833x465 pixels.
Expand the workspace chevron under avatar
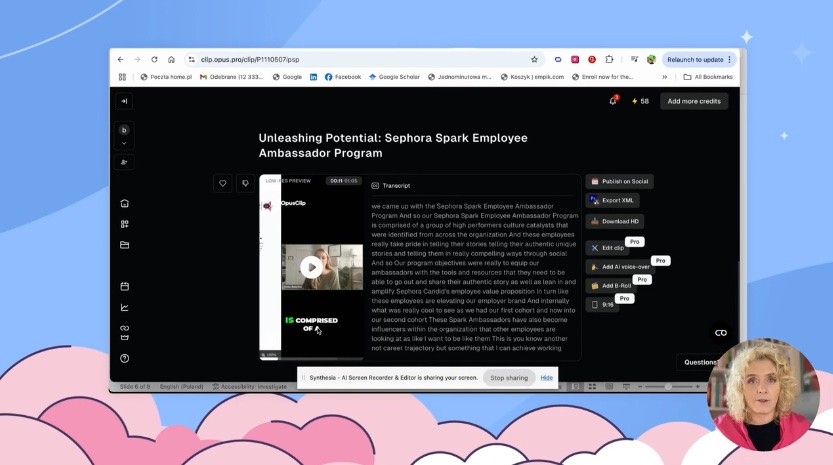tap(124, 143)
